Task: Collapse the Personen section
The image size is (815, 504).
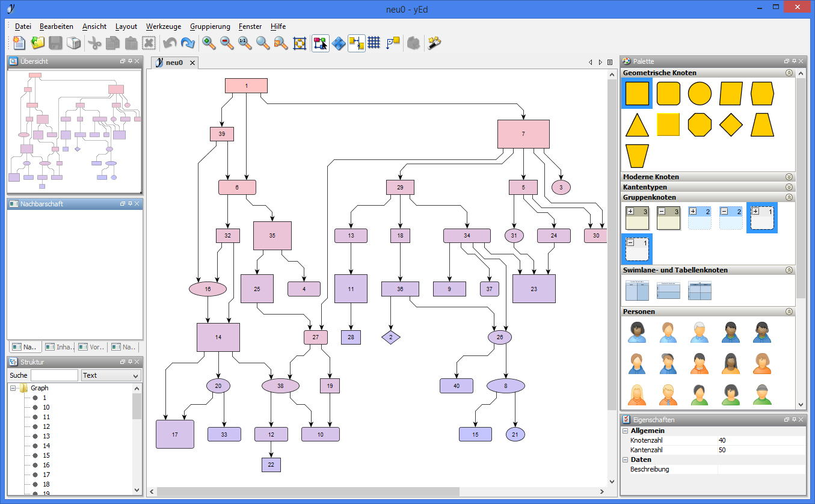Action: pos(789,312)
